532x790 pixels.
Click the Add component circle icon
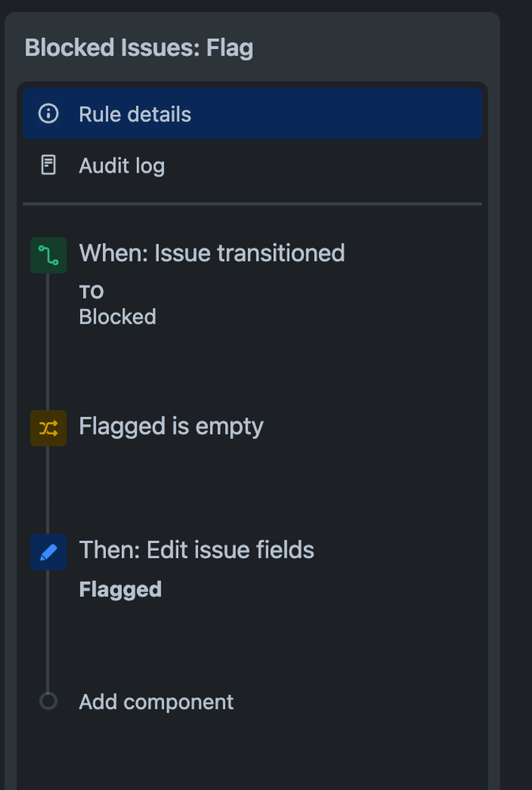pos(48,701)
